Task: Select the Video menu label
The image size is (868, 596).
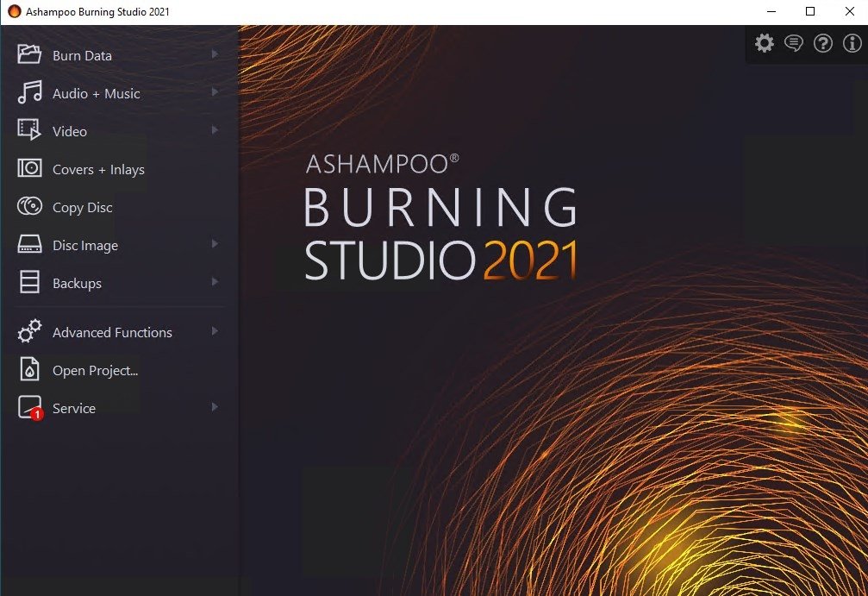Action: tap(70, 131)
